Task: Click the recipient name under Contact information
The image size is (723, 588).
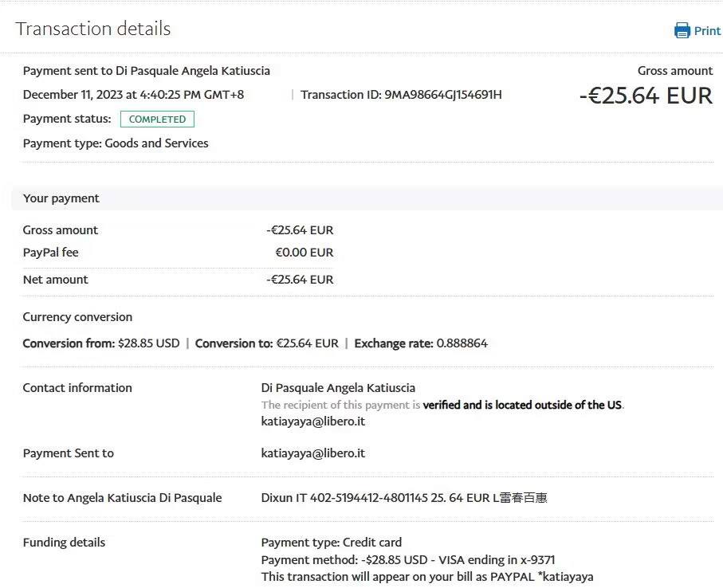Action: (x=338, y=388)
